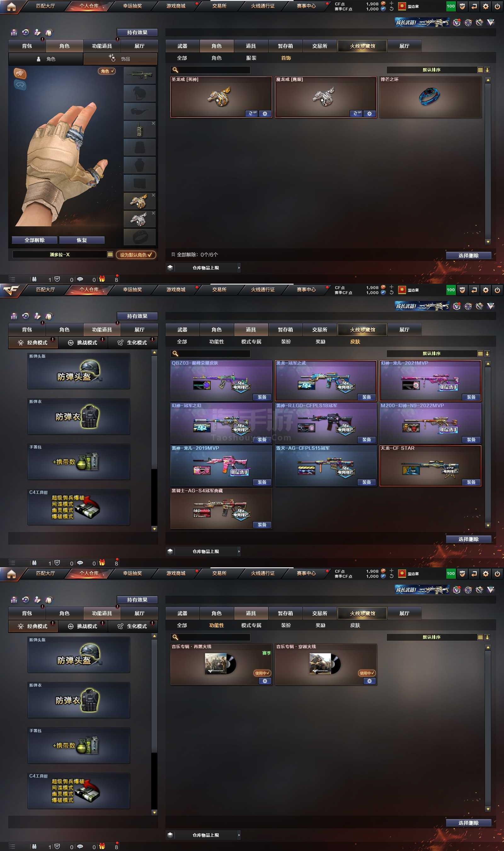Image resolution: width=504 pixels, height=851 pixels.
Task: Click the orange wolf emblem in character preview
Action: [x=20, y=73]
